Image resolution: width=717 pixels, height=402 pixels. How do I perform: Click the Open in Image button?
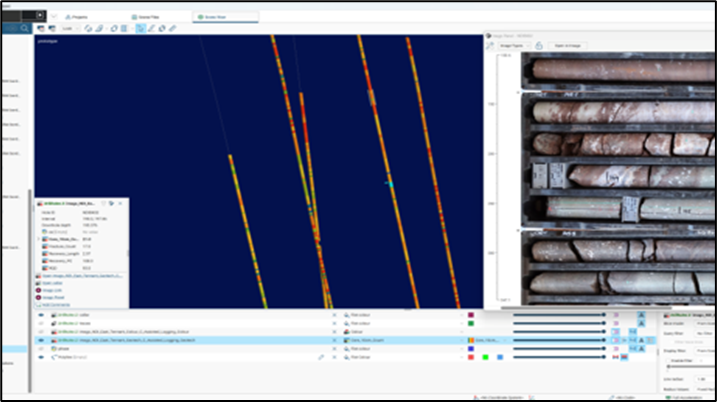567,46
